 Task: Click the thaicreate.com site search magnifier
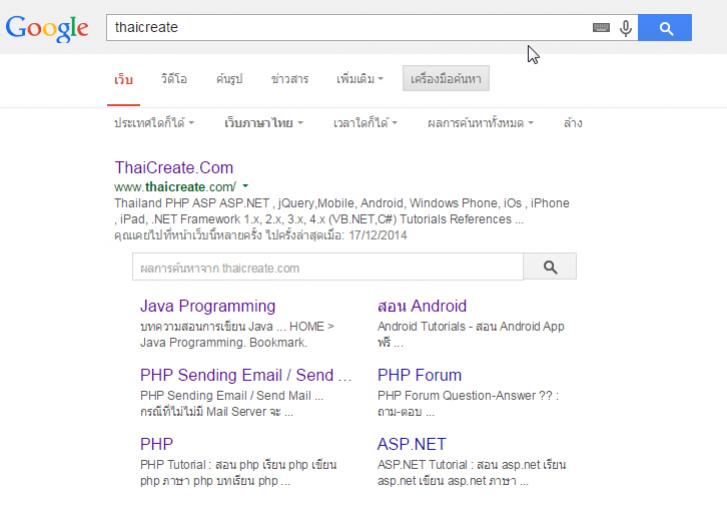pyautogui.click(x=550, y=267)
